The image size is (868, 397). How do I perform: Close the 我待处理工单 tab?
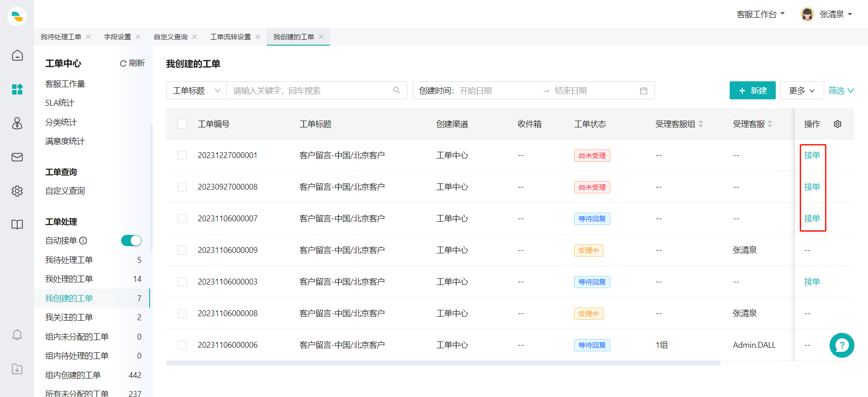point(88,37)
